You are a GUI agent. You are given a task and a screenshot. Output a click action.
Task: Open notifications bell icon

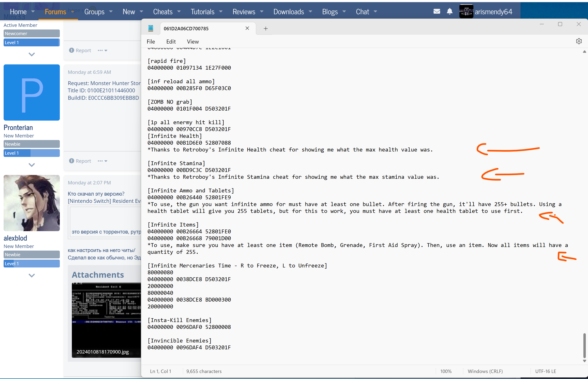point(450,11)
